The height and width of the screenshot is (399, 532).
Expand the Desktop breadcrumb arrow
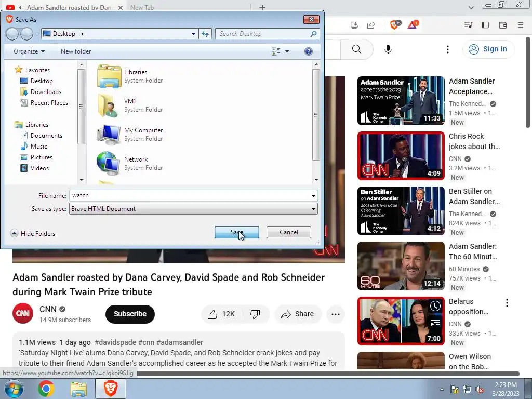83,34
